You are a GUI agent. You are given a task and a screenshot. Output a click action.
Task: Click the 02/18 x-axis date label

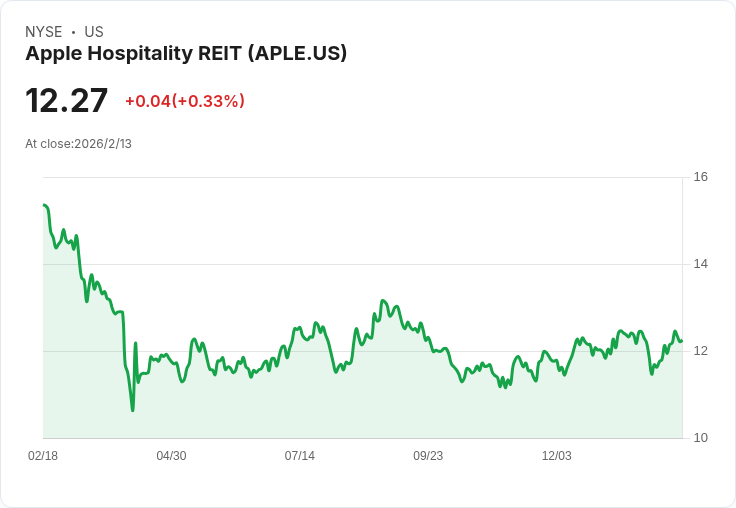point(43,455)
